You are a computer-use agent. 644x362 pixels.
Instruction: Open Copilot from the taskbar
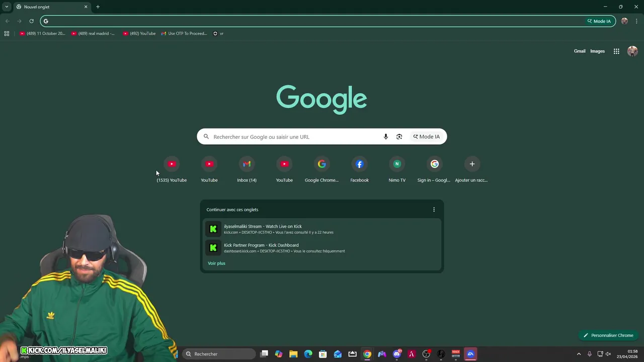(x=279, y=354)
